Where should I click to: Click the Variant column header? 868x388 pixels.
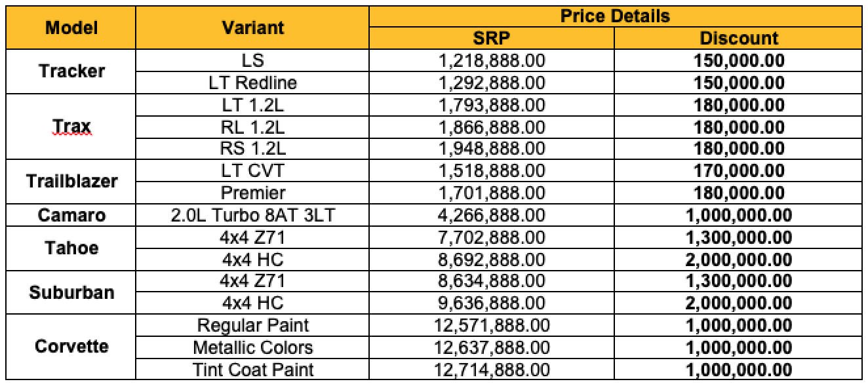click(x=252, y=28)
